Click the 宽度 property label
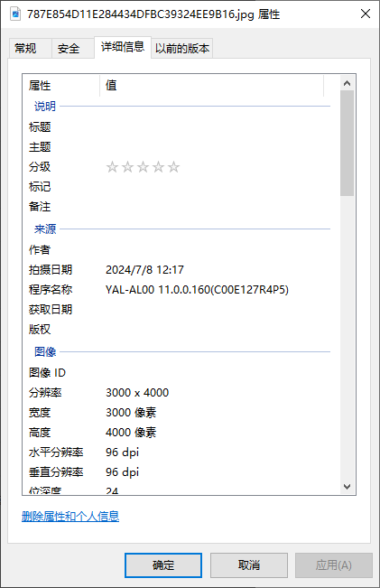Screen dimensions: 380x588 [x=40, y=413]
